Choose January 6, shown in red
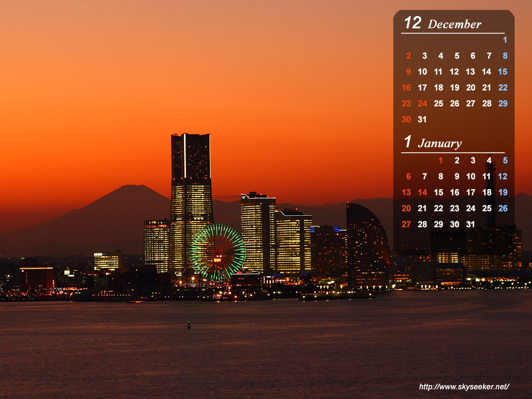Screen dimensions: 532x399 click(408, 177)
